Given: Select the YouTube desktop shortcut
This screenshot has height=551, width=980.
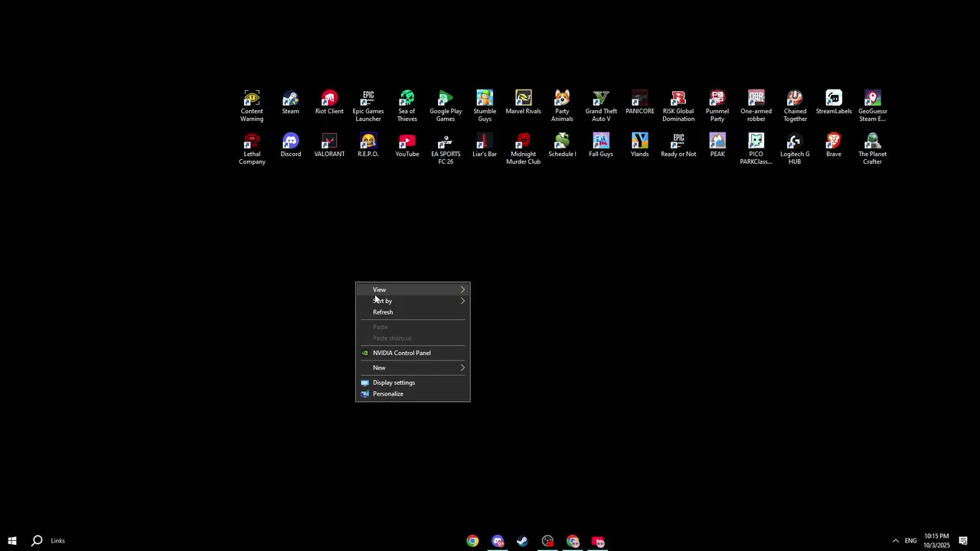Looking at the screenshot, I should point(407,145).
